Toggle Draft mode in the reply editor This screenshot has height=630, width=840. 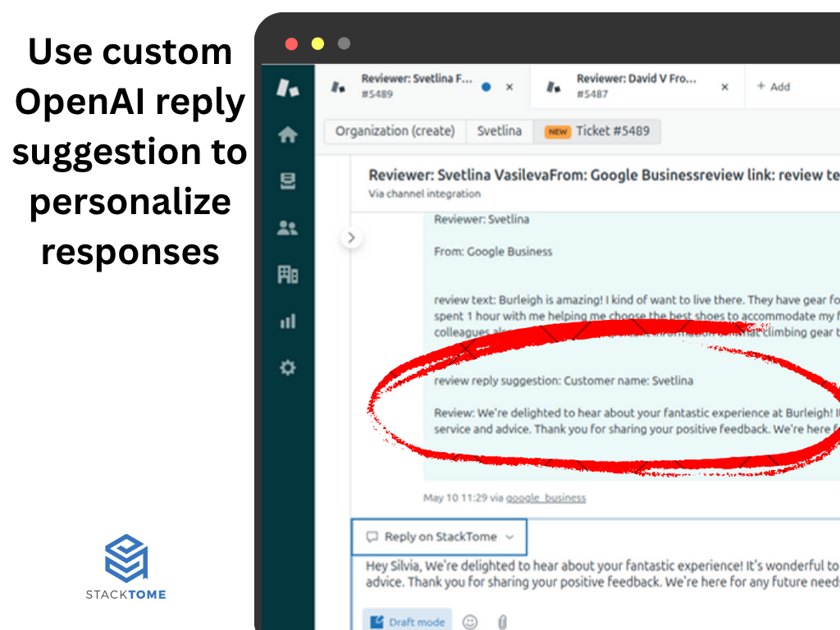pos(408,622)
